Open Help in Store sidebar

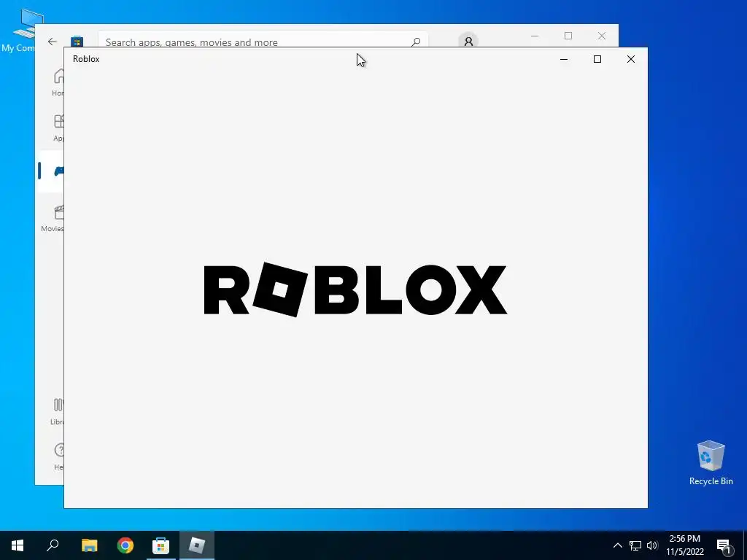click(58, 456)
